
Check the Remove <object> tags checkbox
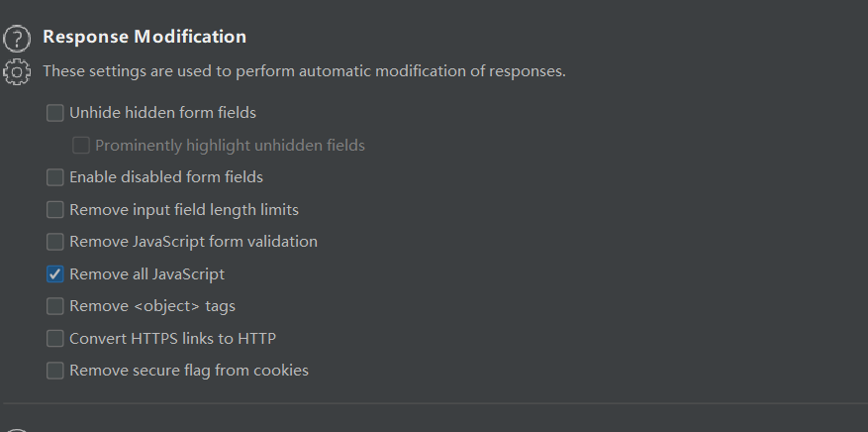(55, 306)
